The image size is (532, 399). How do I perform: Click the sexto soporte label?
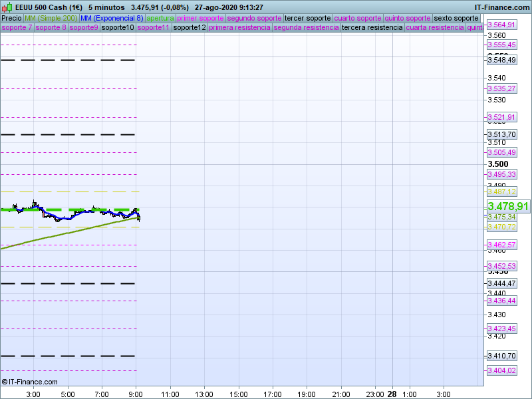[456, 18]
